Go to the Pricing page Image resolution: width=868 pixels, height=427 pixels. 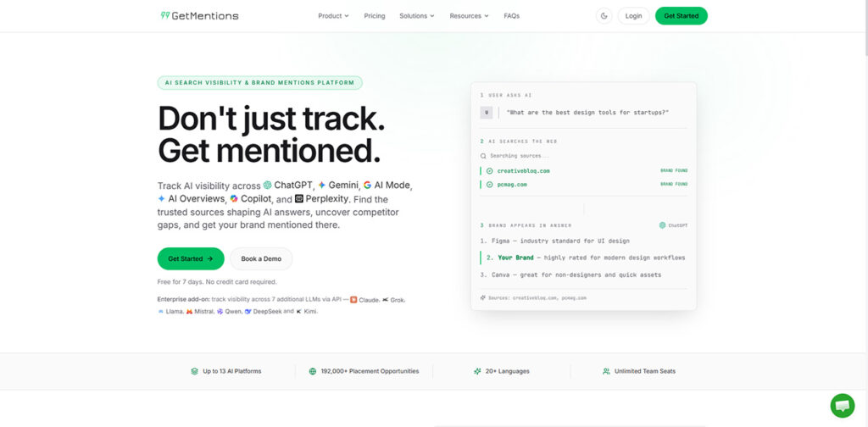[x=374, y=16]
